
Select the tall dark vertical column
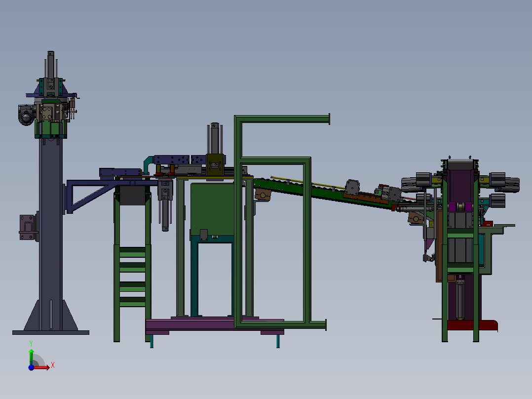50,233
